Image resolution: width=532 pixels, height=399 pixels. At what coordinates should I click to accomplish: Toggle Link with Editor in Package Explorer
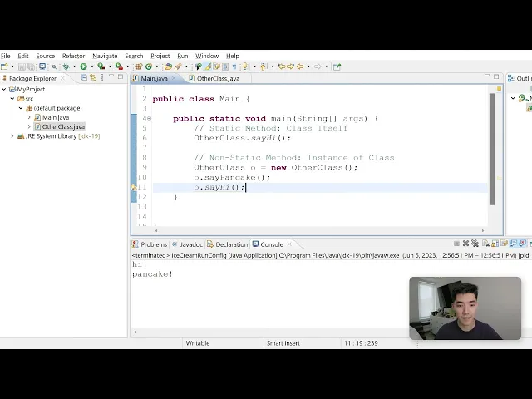(x=93, y=77)
